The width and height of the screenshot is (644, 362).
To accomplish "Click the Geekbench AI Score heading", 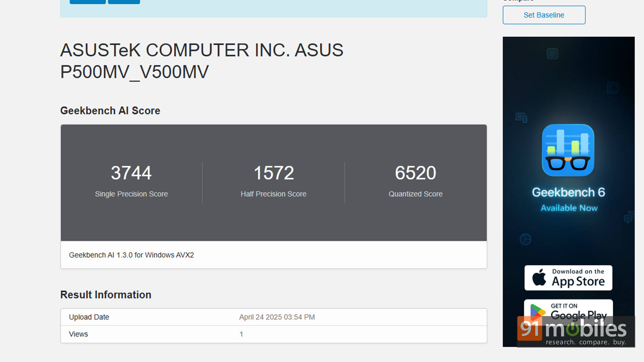I will 110,111.
